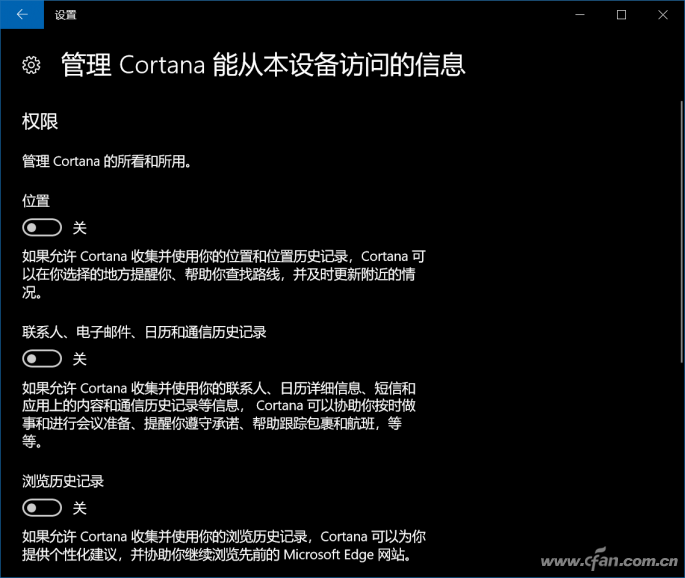Click the 浏览历史记录 label
685x578 pixels.
63,481
